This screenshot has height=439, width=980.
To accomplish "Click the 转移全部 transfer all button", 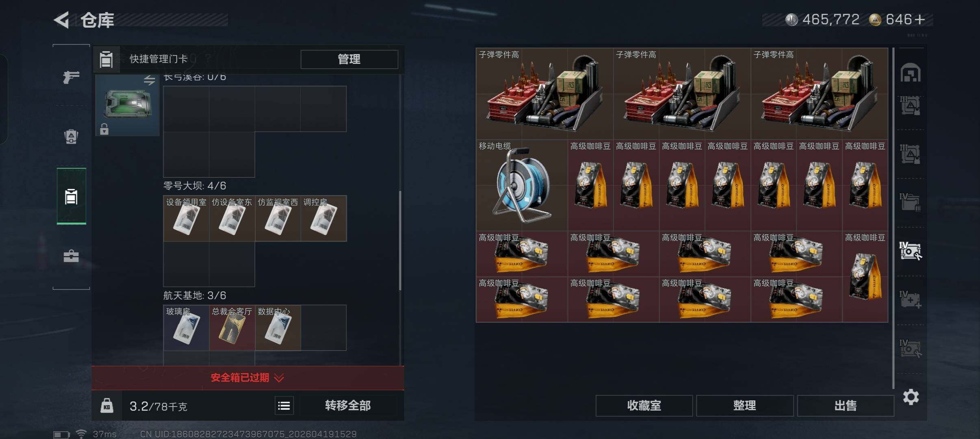I will click(348, 406).
